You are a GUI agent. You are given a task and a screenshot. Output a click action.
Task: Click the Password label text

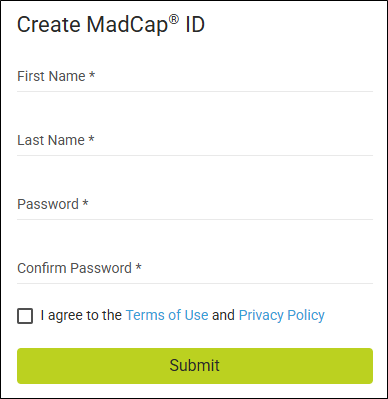(x=48, y=204)
